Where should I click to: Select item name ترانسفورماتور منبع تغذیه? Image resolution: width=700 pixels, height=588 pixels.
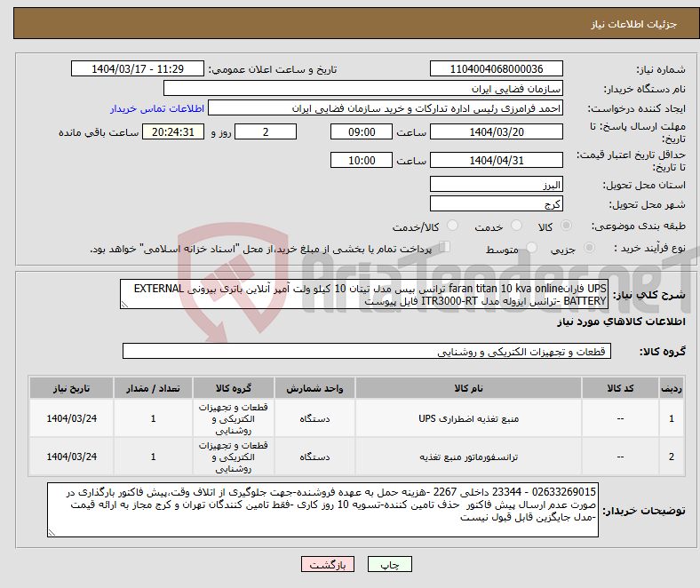point(468,457)
